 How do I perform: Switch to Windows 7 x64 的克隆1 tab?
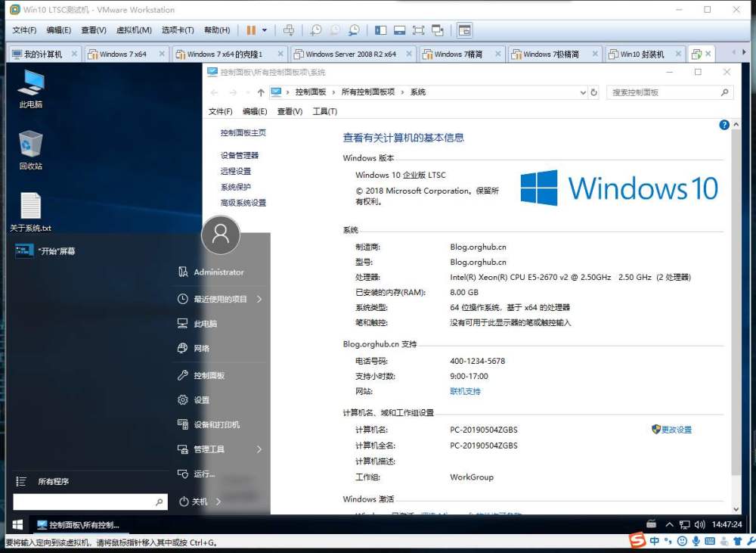[225, 54]
